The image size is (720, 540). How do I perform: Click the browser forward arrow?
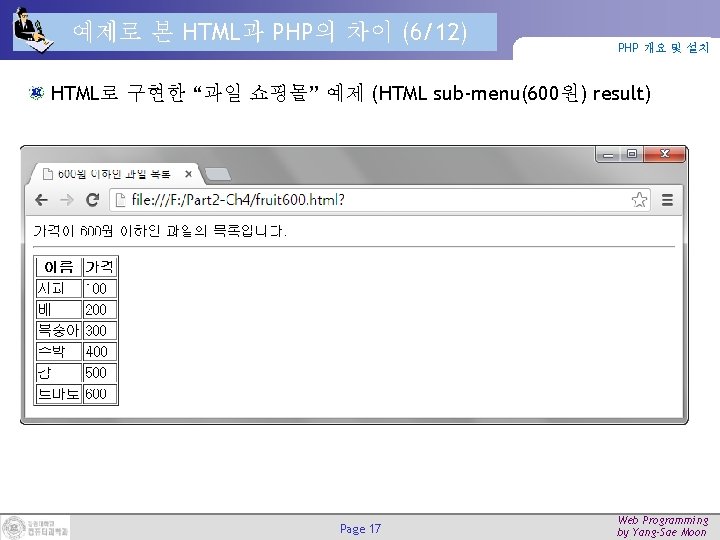(67, 200)
